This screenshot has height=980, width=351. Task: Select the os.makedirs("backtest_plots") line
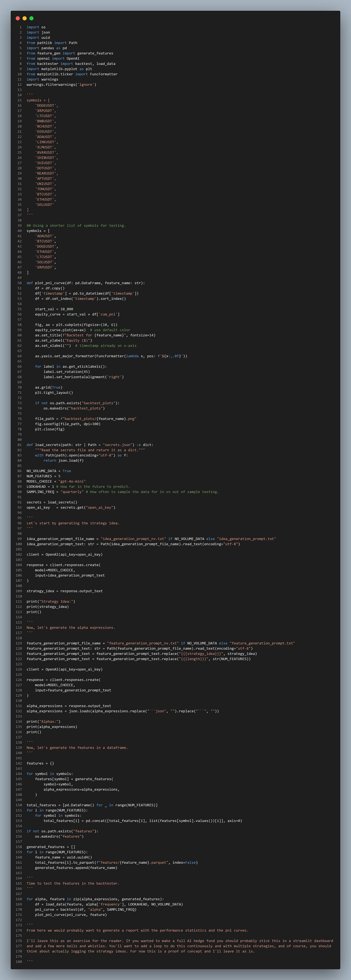74,408
